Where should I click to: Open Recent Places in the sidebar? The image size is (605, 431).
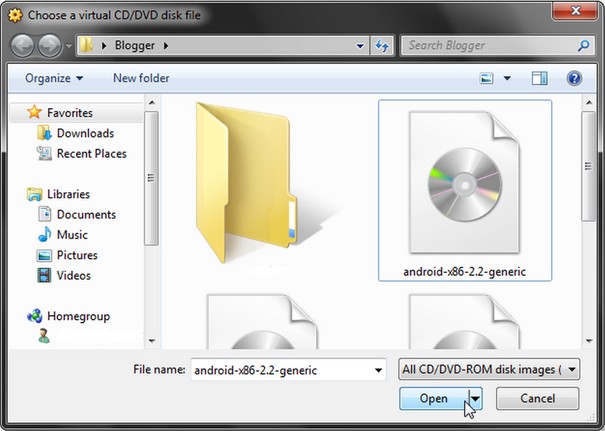click(x=91, y=154)
